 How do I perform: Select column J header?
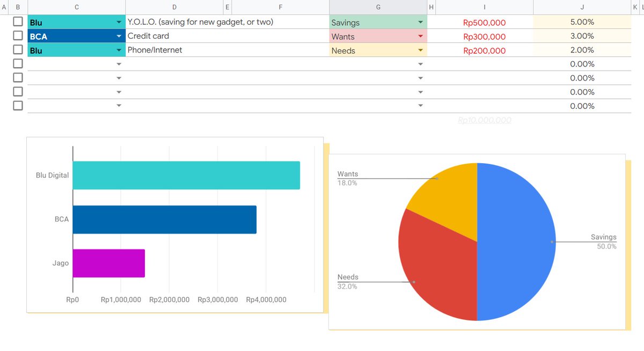click(582, 7)
